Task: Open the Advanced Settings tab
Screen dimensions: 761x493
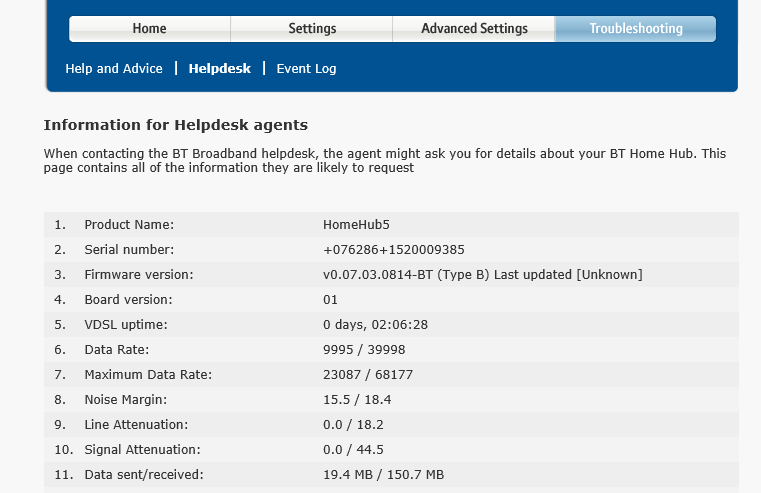Action: tap(474, 29)
